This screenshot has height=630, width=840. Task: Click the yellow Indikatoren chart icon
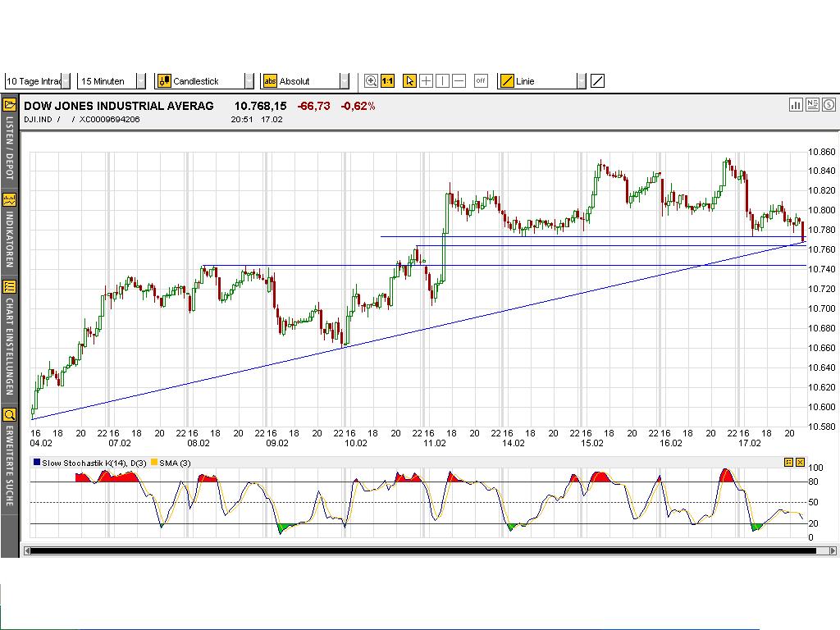pyautogui.click(x=10, y=200)
